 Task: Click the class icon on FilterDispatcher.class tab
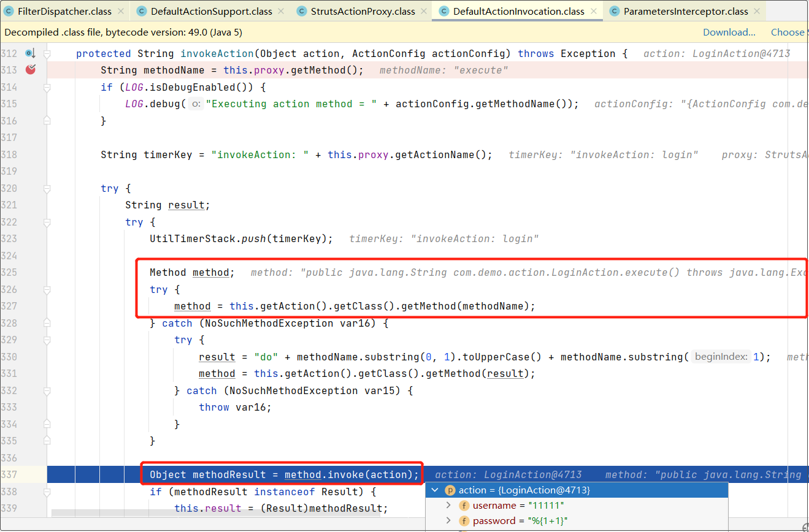(x=9, y=11)
